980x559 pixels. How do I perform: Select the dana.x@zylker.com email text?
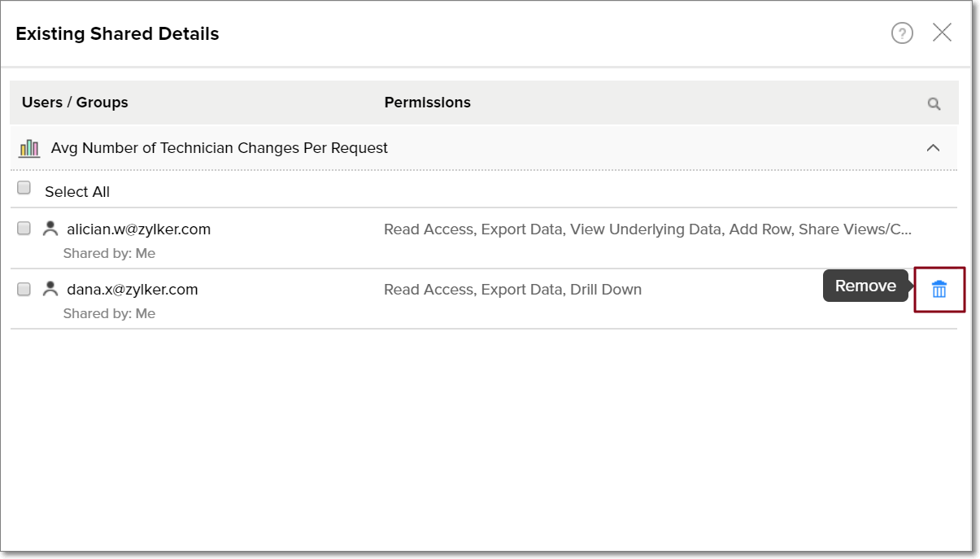tap(132, 290)
